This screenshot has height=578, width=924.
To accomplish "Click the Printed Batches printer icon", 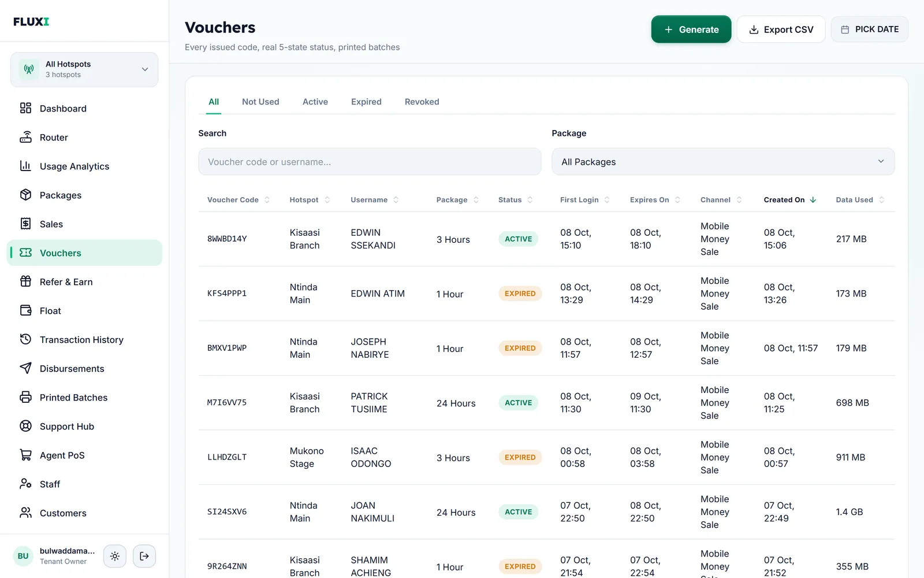I will 25,397.
